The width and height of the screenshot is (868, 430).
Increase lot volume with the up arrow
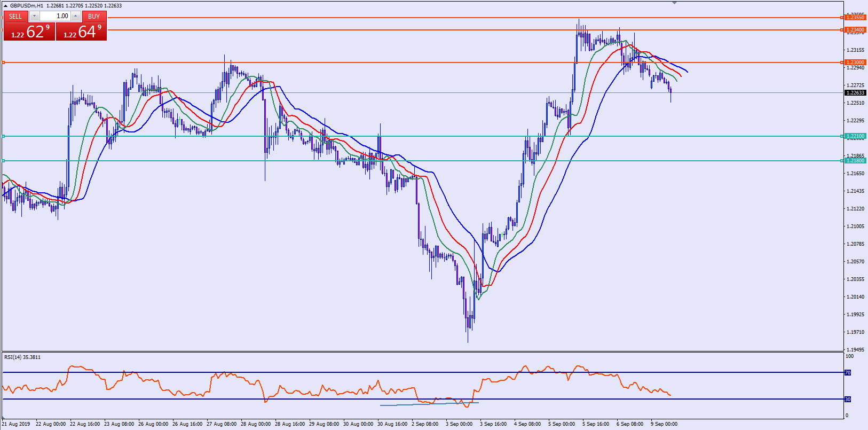75,16
